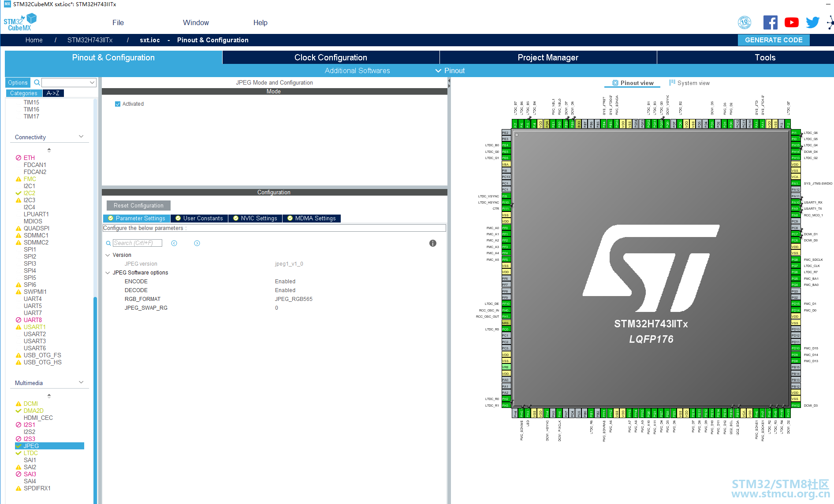Select LTDC in Multimedia list
Screen dimensions: 834x504
(x=31, y=453)
